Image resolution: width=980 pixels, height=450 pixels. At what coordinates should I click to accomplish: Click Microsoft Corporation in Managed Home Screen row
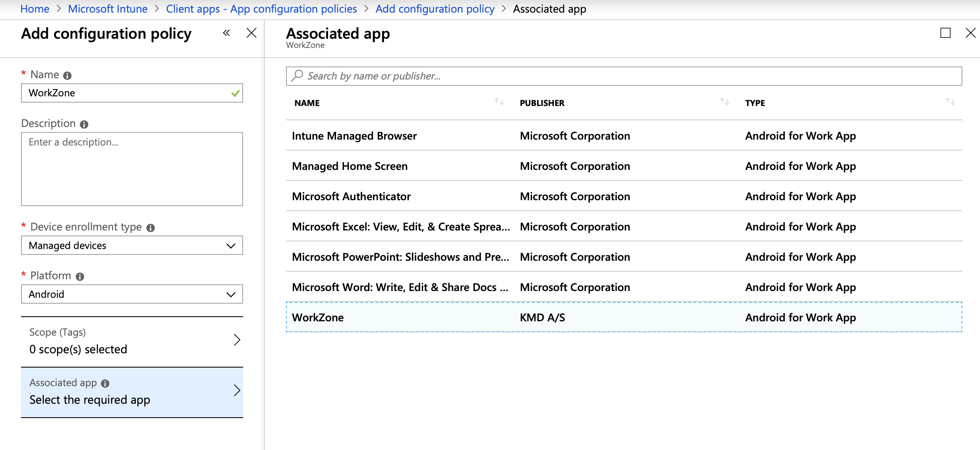pos(575,166)
